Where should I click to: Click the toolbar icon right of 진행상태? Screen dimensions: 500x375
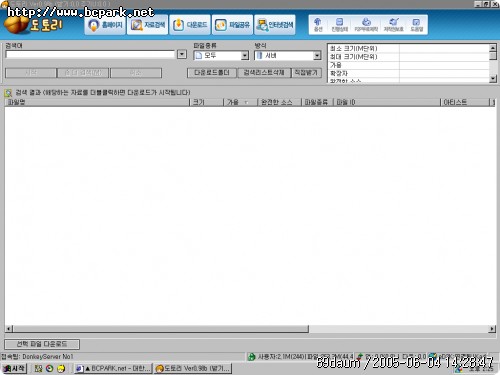pos(366,25)
